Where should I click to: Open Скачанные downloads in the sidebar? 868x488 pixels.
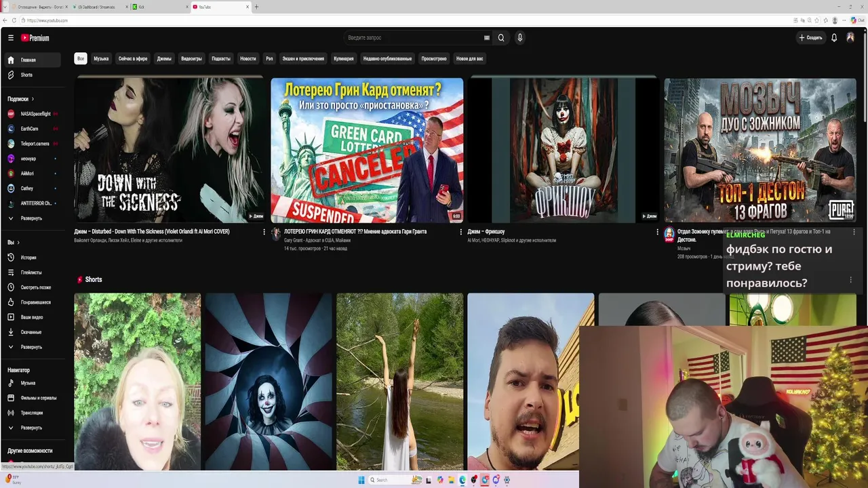[x=33, y=332]
